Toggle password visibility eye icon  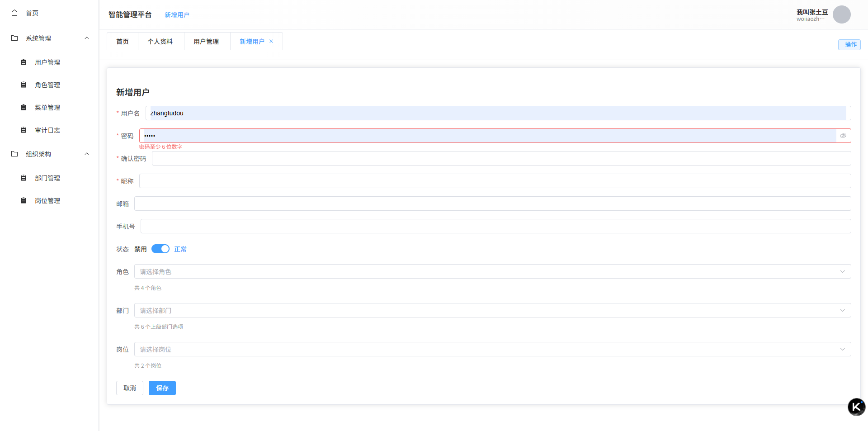pyautogui.click(x=843, y=136)
